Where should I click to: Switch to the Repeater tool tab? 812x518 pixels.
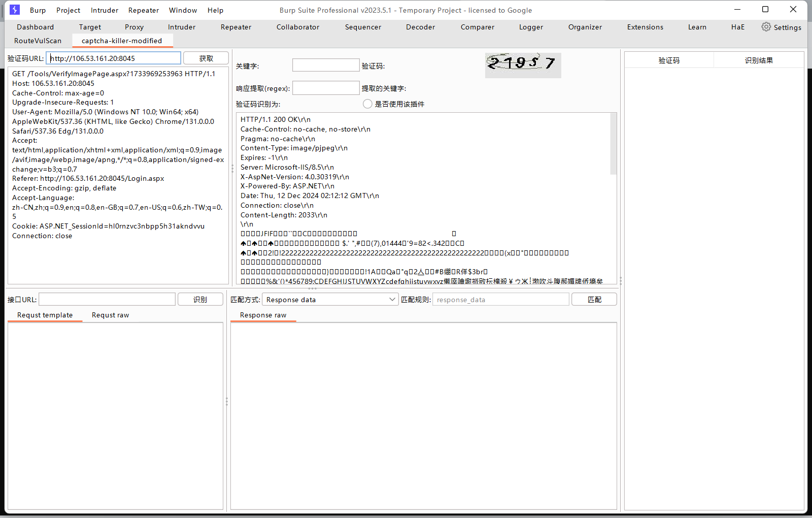(236, 27)
